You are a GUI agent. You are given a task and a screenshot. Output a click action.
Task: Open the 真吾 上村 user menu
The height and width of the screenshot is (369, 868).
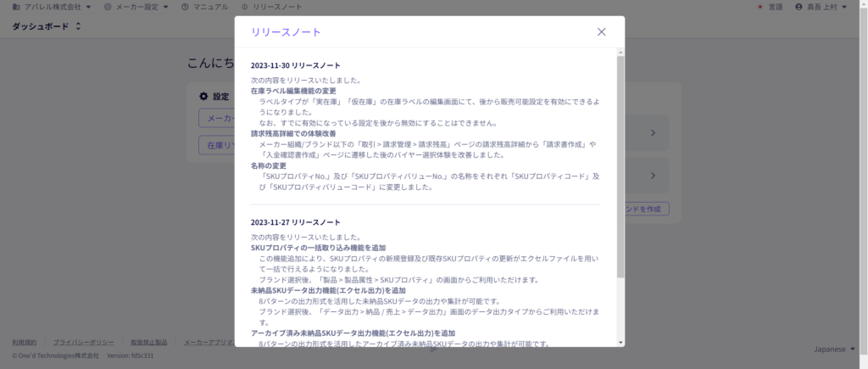(x=821, y=7)
